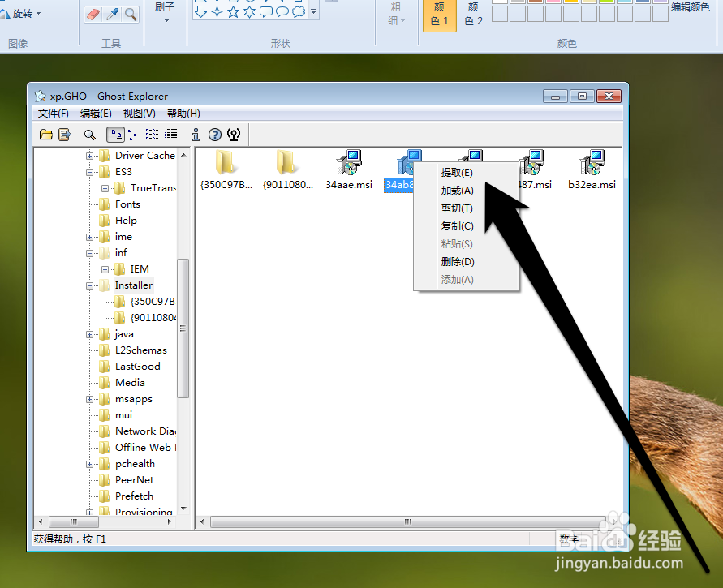Switch to large icons view in Ghost Explorer
Image resolution: width=723 pixels, height=588 pixels.
[x=115, y=135]
